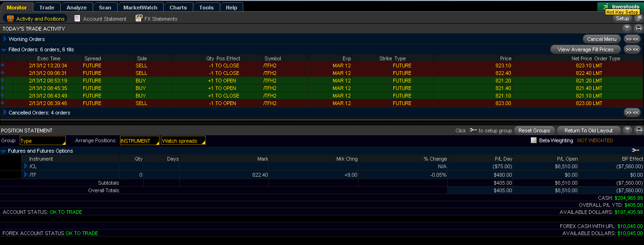Click the Overall Totals row label
The height and width of the screenshot is (245, 644).
103,190
